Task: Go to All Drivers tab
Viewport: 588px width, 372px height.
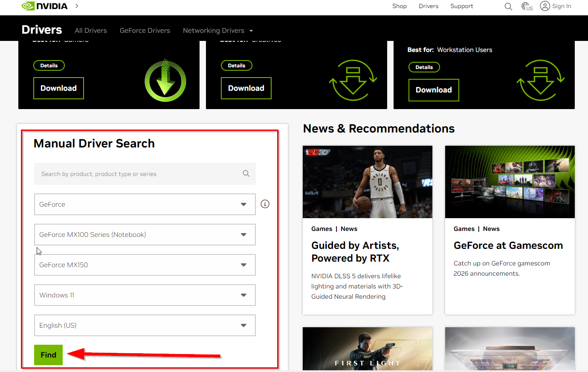Action: point(91,31)
